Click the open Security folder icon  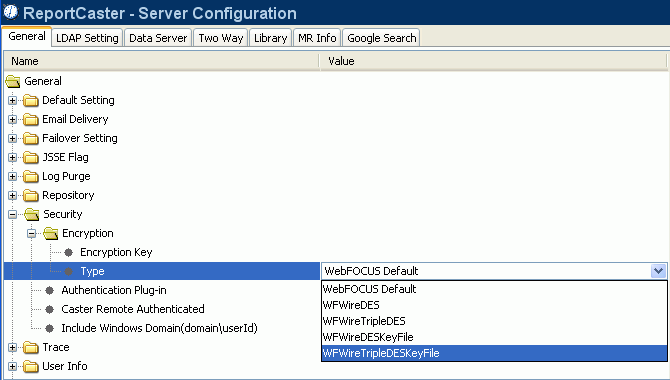pyautogui.click(x=32, y=214)
